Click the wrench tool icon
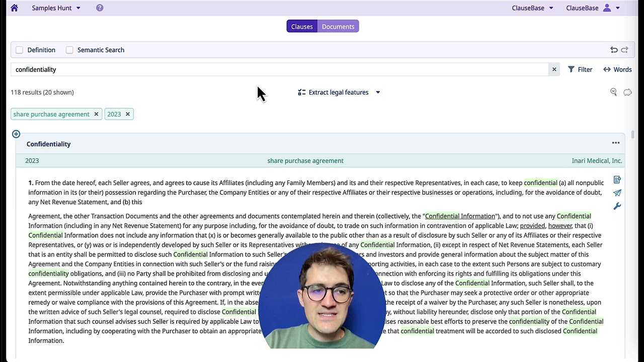This screenshot has height=362, width=644. (617, 206)
